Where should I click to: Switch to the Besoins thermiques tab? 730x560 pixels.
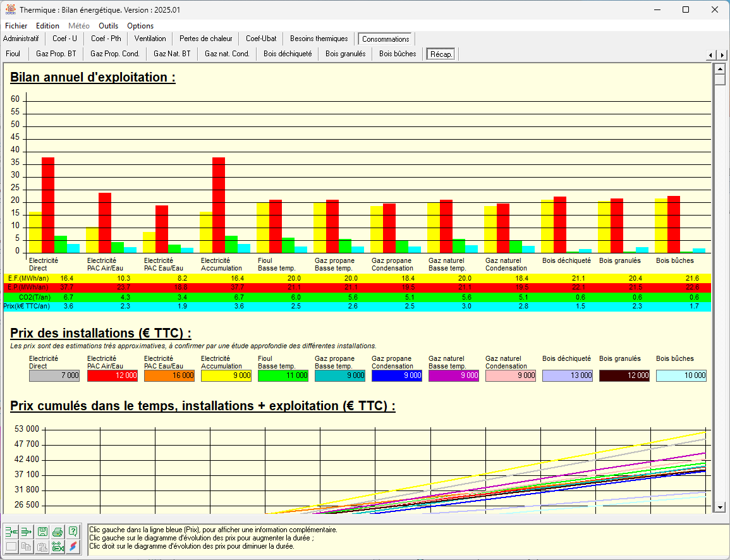319,39
